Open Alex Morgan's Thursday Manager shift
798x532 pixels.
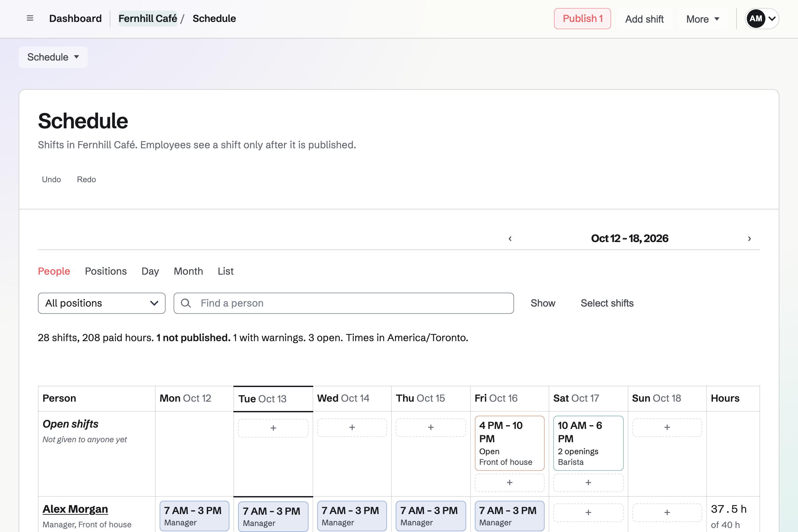(x=431, y=516)
